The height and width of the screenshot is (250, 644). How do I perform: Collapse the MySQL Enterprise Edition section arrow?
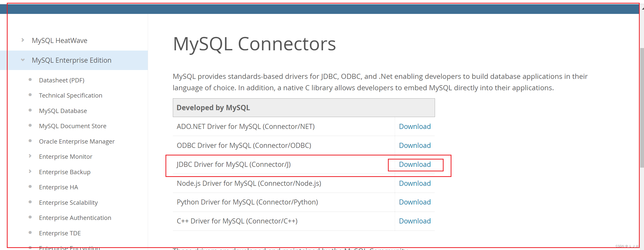tap(23, 60)
